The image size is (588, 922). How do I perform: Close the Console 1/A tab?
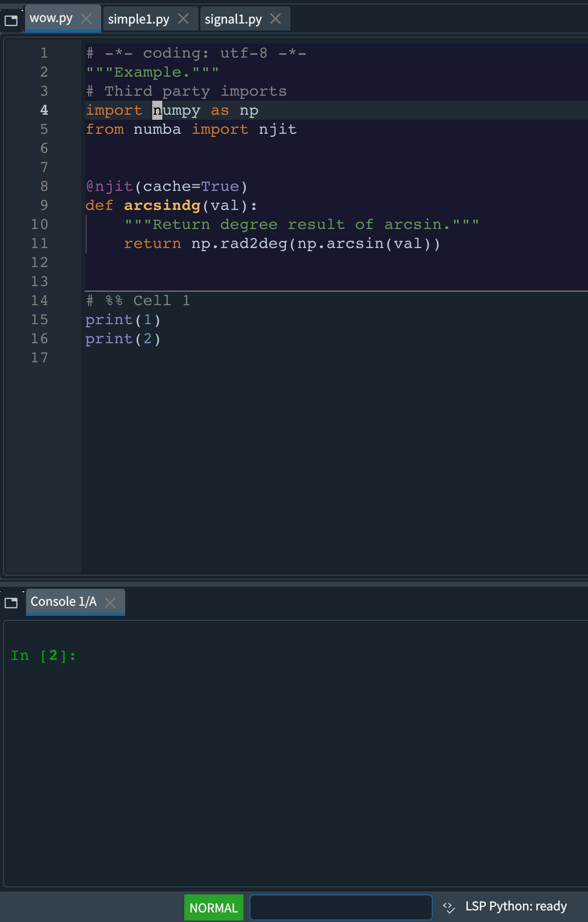[110, 602]
